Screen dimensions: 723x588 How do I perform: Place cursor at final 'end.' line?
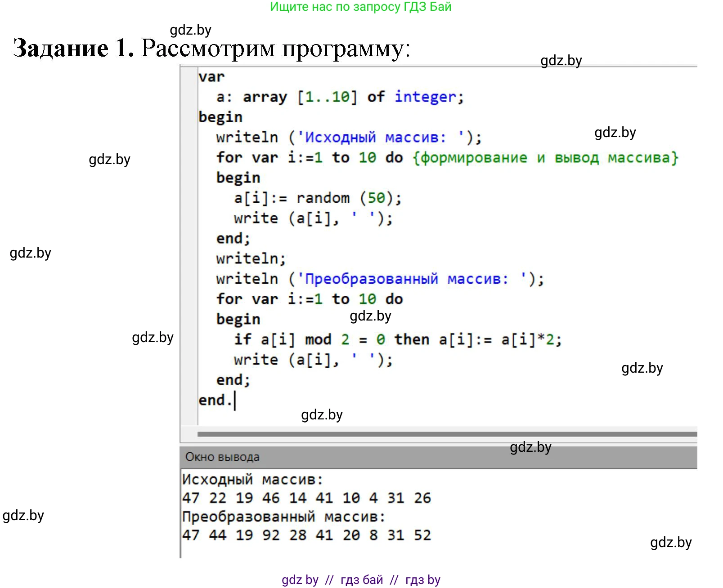pyautogui.click(x=215, y=401)
